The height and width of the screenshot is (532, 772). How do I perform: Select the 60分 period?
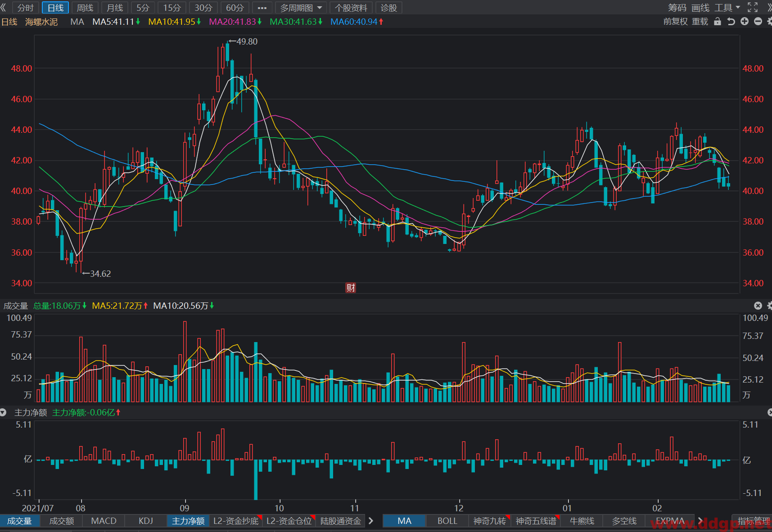pyautogui.click(x=235, y=8)
